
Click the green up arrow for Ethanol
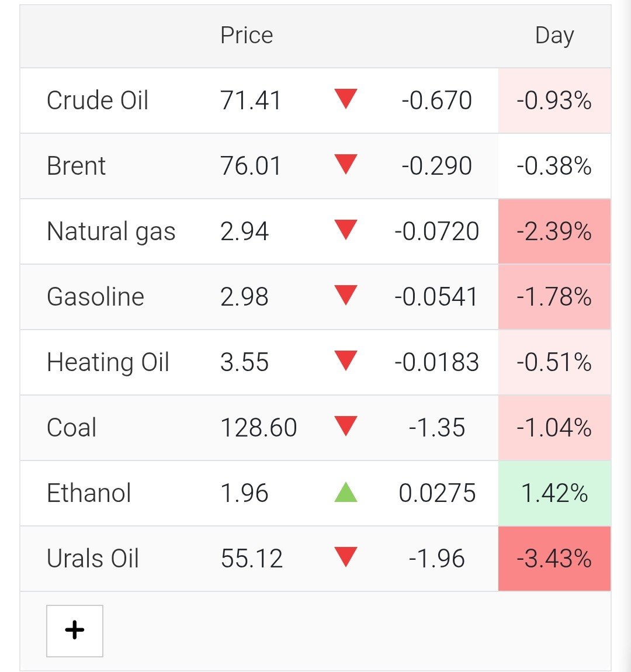(346, 492)
